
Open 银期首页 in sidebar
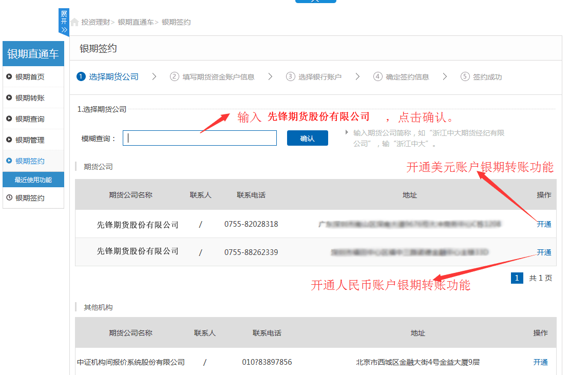click(x=30, y=77)
